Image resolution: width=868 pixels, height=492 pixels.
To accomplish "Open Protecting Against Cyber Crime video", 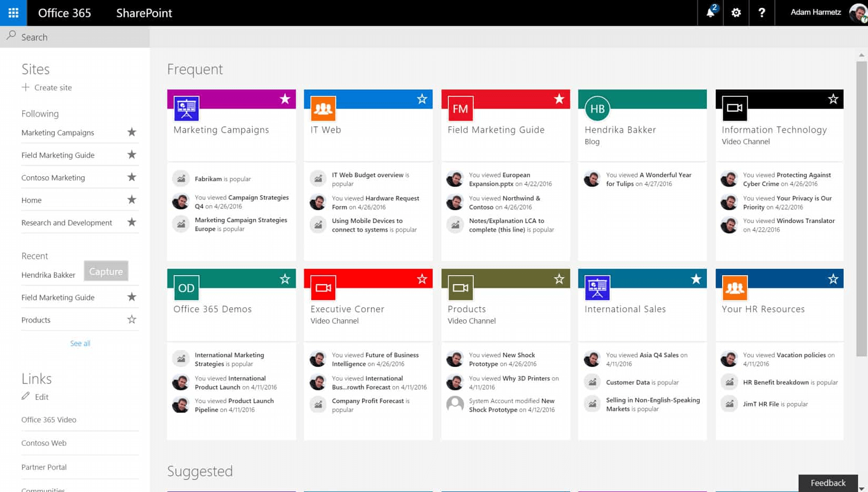I will [787, 179].
